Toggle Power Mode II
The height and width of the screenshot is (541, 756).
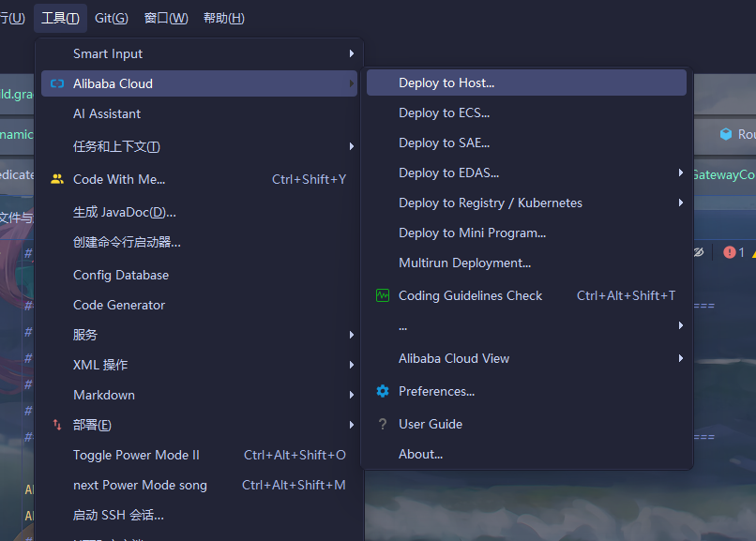click(x=138, y=455)
